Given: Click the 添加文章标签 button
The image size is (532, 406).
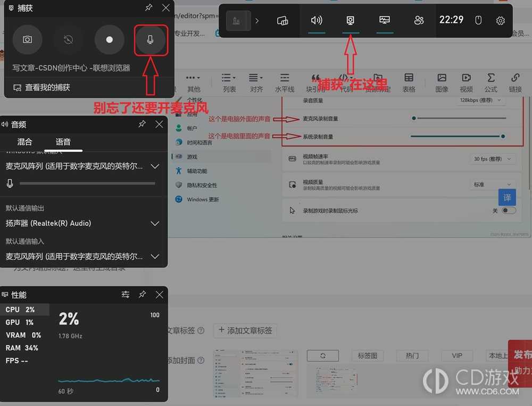Looking at the screenshot, I should tap(245, 331).
